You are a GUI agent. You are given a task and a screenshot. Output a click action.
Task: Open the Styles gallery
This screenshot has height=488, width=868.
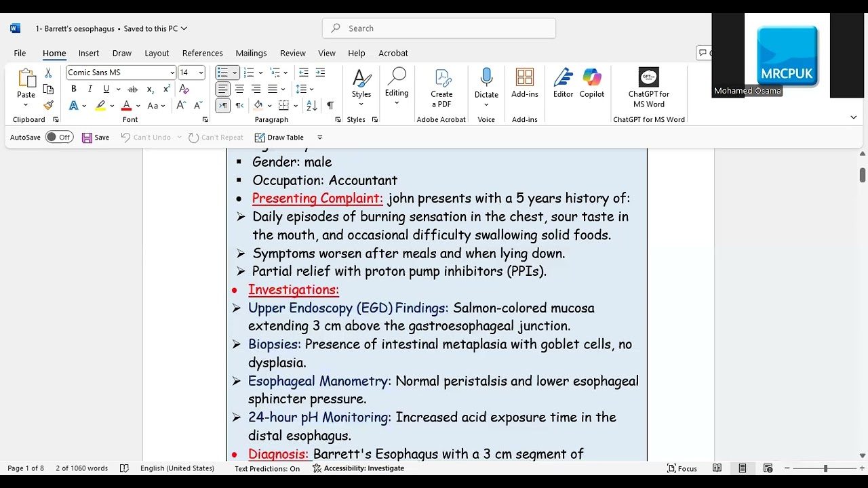361,87
